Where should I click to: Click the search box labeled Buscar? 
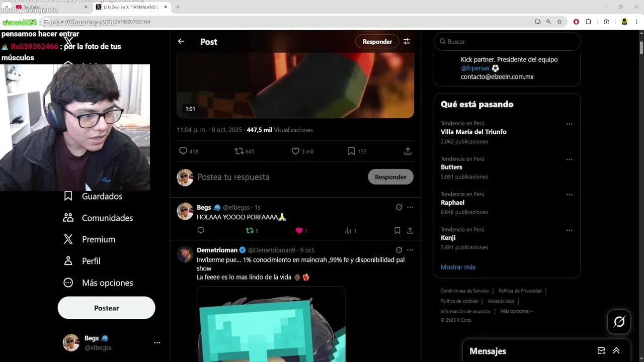tap(507, 42)
